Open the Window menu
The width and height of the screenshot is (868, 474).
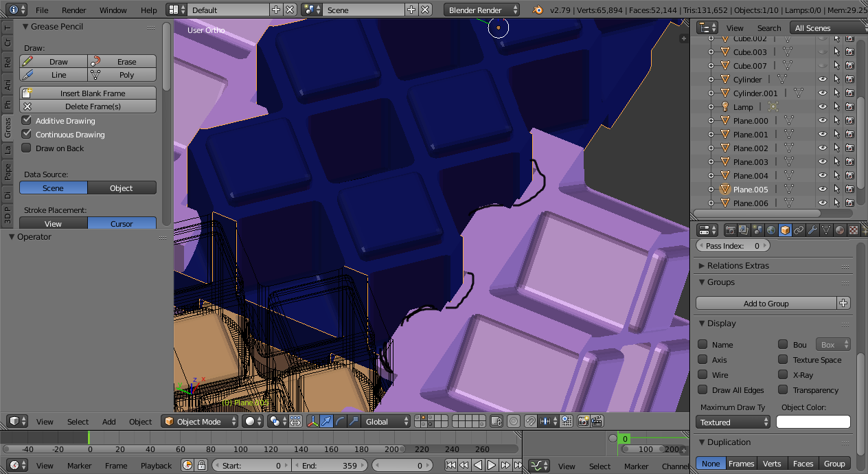(x=113, y=10)
